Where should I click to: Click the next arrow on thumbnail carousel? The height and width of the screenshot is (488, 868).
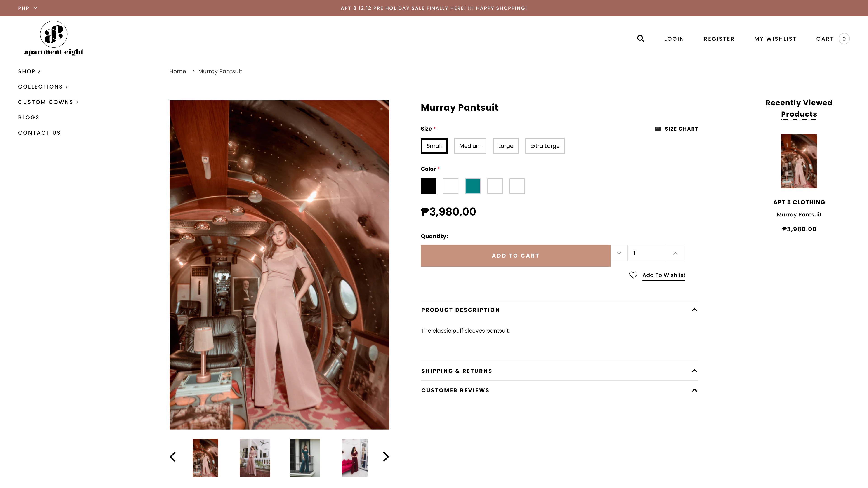point(385,457)
